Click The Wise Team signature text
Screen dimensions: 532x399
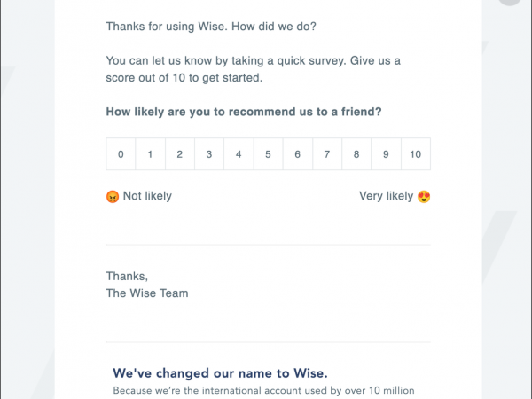pyautogui.click(x=147, y=293)
